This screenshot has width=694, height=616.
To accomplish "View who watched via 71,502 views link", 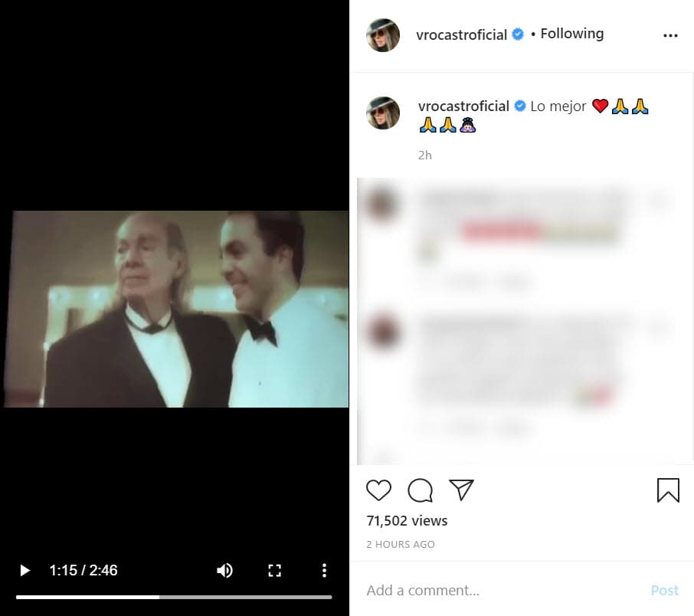I will [x=407, y=520].
